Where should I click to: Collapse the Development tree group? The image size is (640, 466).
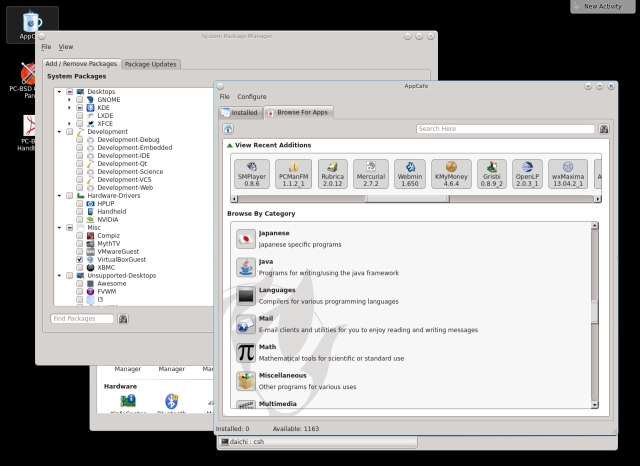(x=60, y=132)
